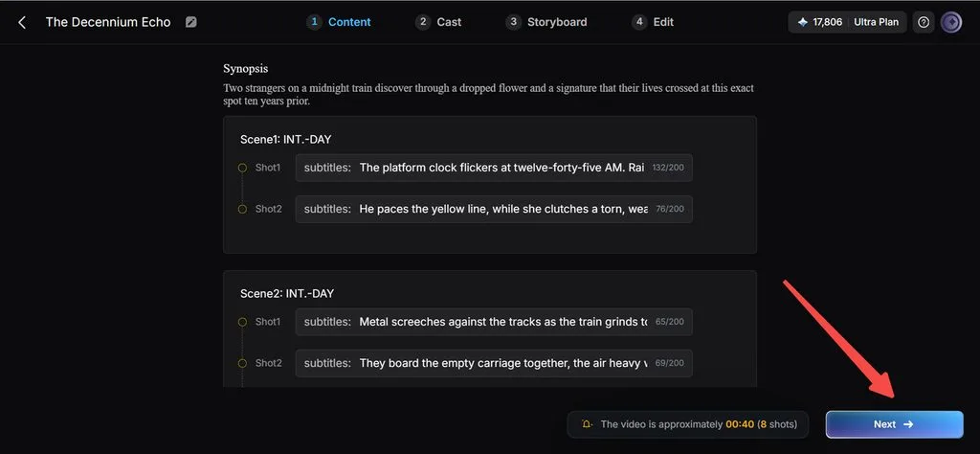Image resolution: width=980 pixels, height=454 pixels.
Task: Switch to the Edit step tab
Action: (653, 22)
